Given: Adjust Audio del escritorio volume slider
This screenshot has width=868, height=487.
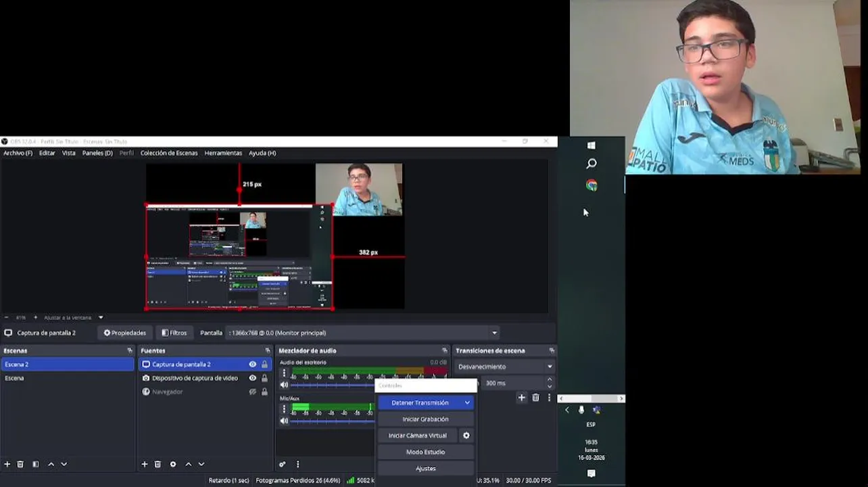Looking at the screenshot, I should coord(333,385).
